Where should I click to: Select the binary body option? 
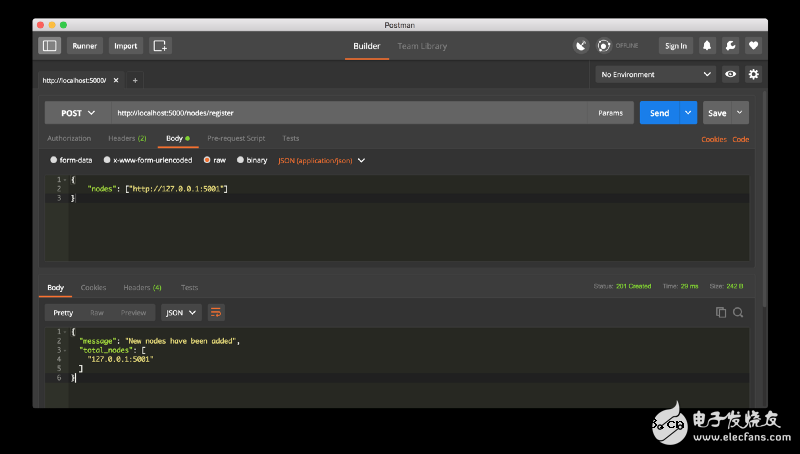point(240,160)
